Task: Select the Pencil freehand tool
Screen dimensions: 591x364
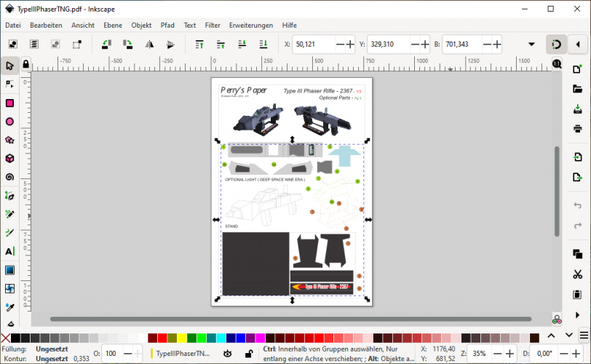Action: pos(9,215)
